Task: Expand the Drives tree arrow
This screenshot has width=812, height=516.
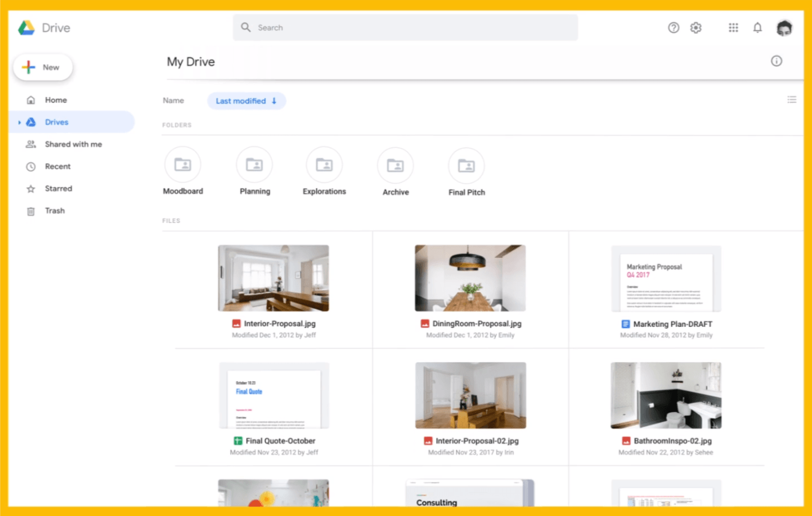Action: point(19,122)
